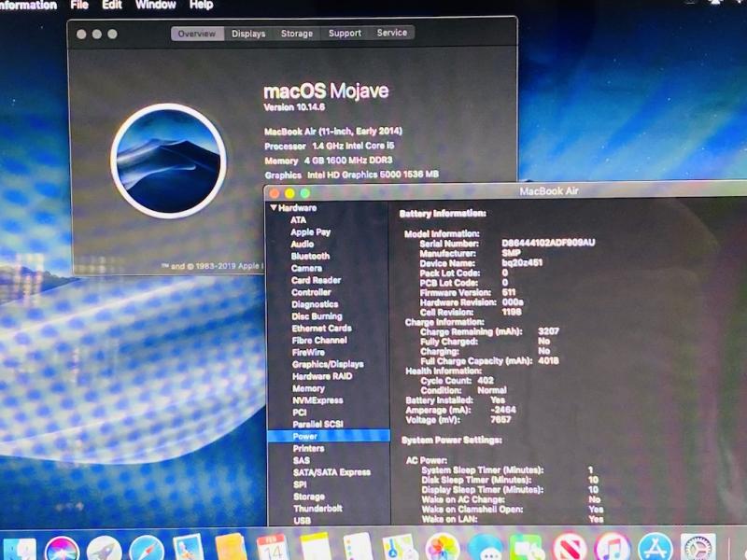Screen dimensions: 747x560
Task: Switch to the Displays tab
Action: (248, 34)
